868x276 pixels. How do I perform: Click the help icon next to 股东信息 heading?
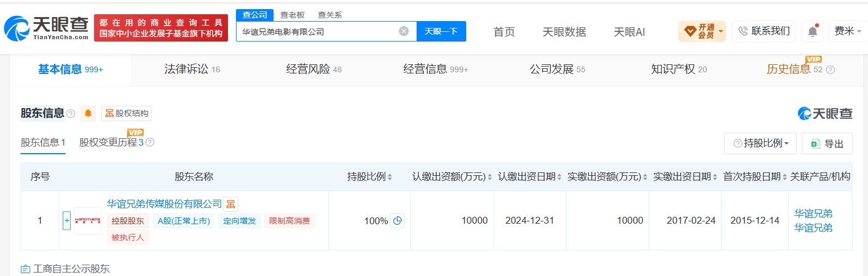click(71, 114)
